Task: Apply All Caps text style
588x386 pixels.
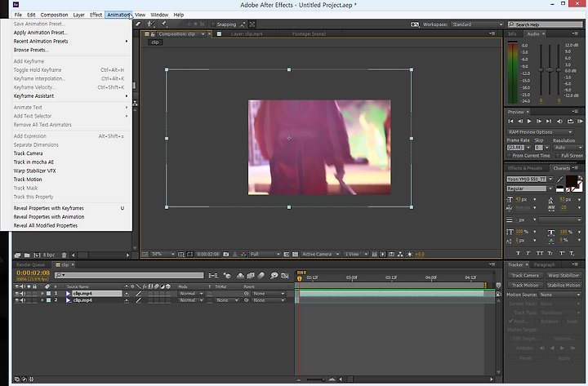Action: click(x=540, y=253)
